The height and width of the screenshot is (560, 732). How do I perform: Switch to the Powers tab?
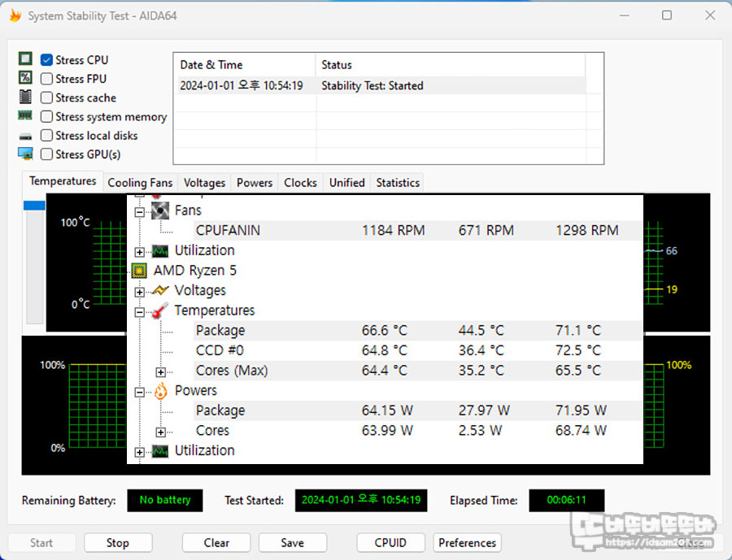pos(255,182)
